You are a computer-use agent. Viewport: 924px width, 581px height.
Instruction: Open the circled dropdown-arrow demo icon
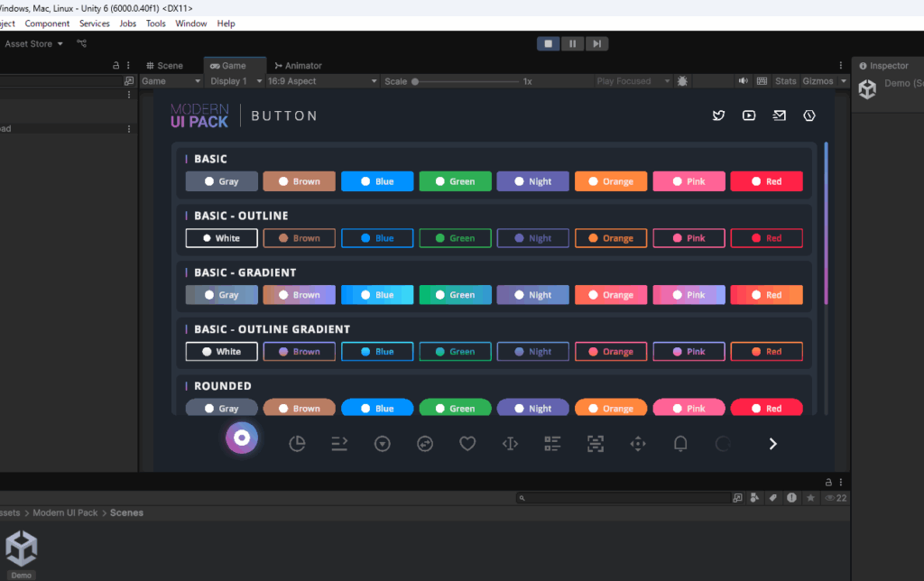pyautogui.click(x=383, y=444)
